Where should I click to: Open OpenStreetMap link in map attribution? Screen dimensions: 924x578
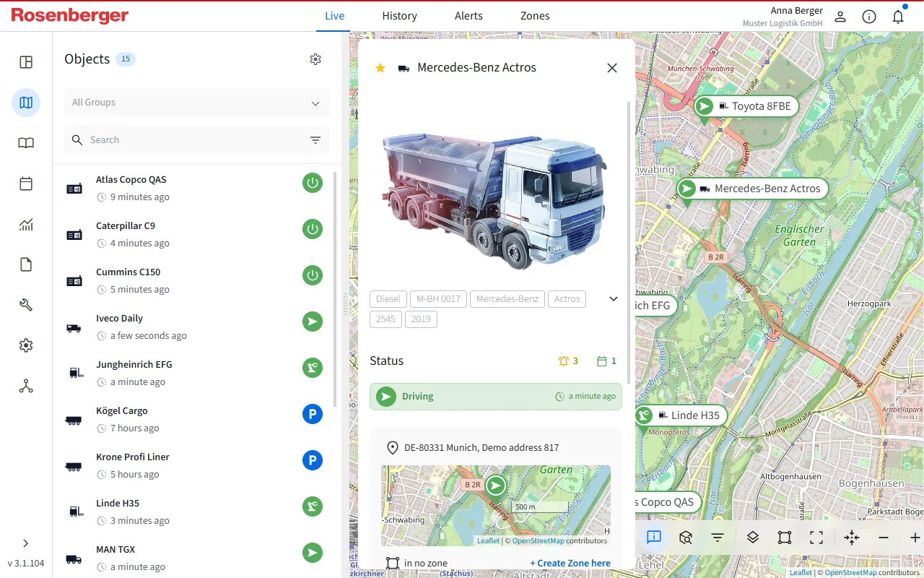[x=850, y=573]
